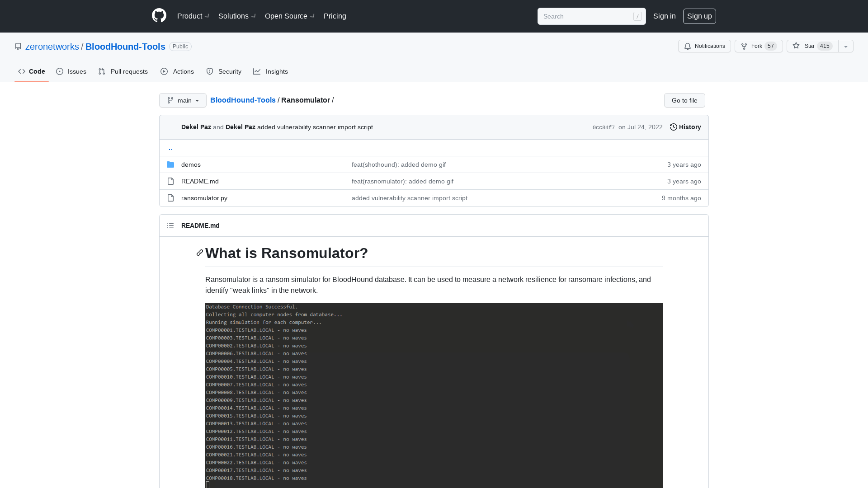Switch to the Security tab
Viewport: 868px width, 488px height.
click(x=224, y=71)
